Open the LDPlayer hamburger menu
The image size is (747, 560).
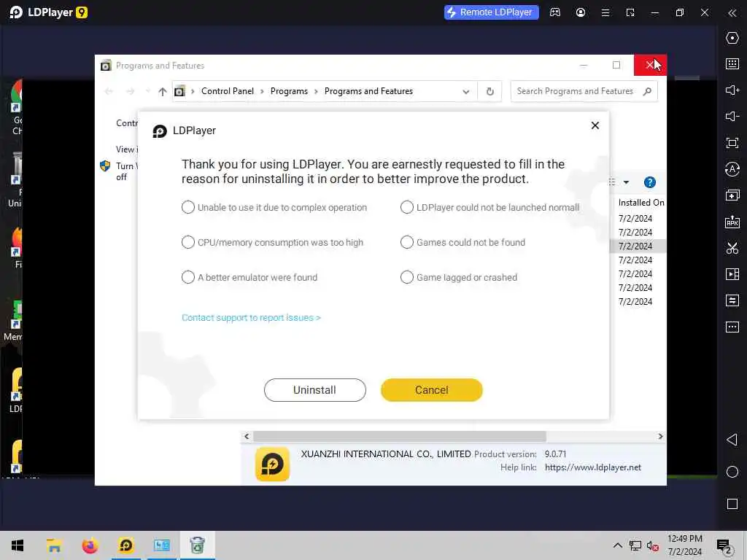coord(605,13)
